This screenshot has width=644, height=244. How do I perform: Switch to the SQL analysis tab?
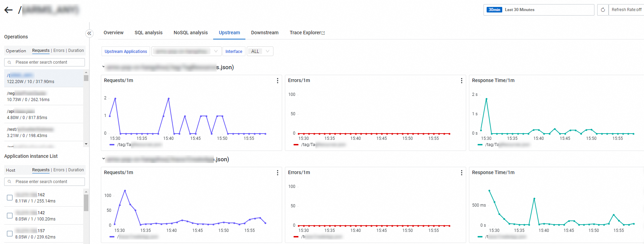tap(148, 33)
